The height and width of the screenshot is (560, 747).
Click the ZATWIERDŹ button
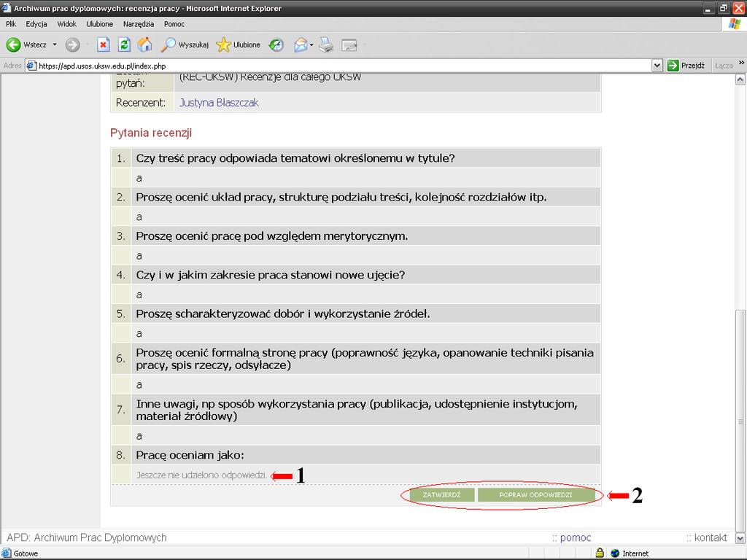tap(441, 495)
